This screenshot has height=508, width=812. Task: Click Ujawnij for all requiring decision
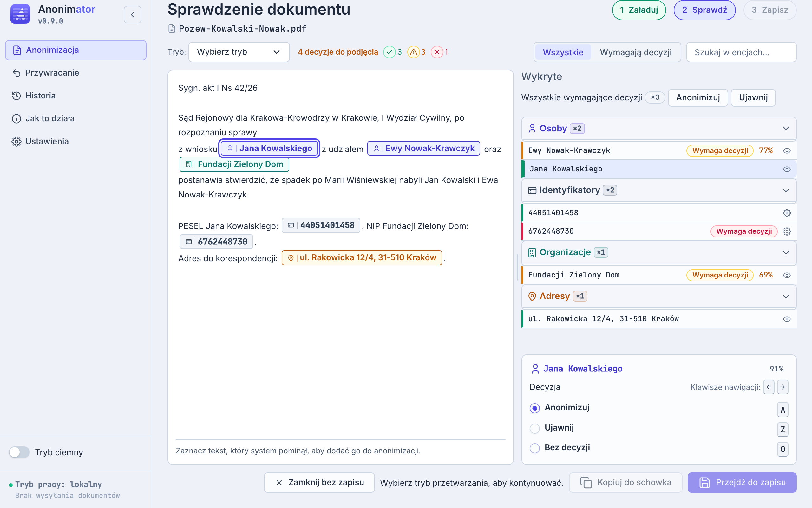[x=753, y=98]
